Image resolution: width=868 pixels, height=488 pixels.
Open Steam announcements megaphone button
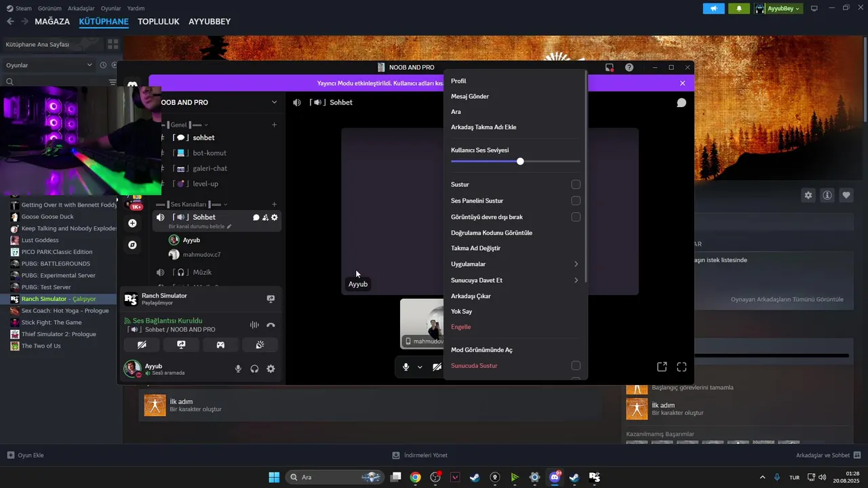713,9
